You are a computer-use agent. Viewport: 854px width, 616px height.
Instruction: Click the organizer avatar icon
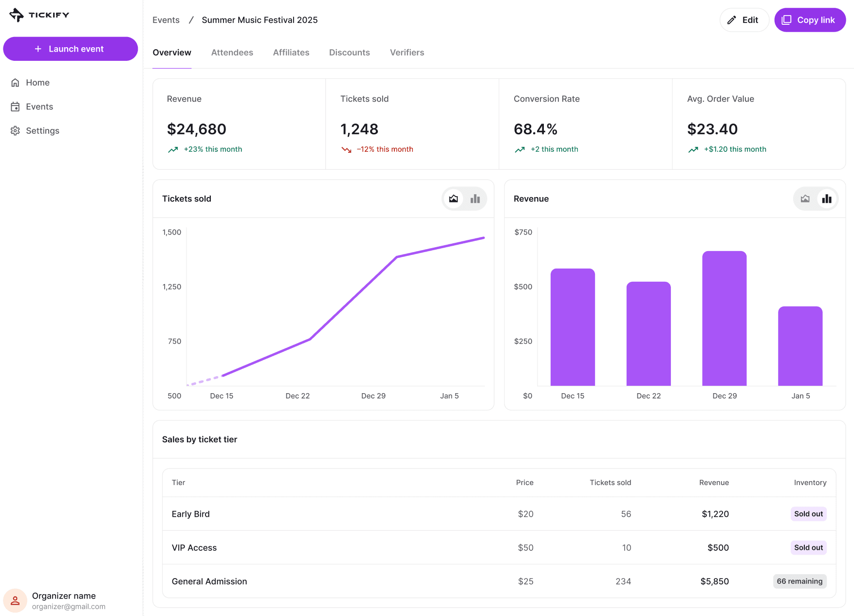[x=15, y=601]
